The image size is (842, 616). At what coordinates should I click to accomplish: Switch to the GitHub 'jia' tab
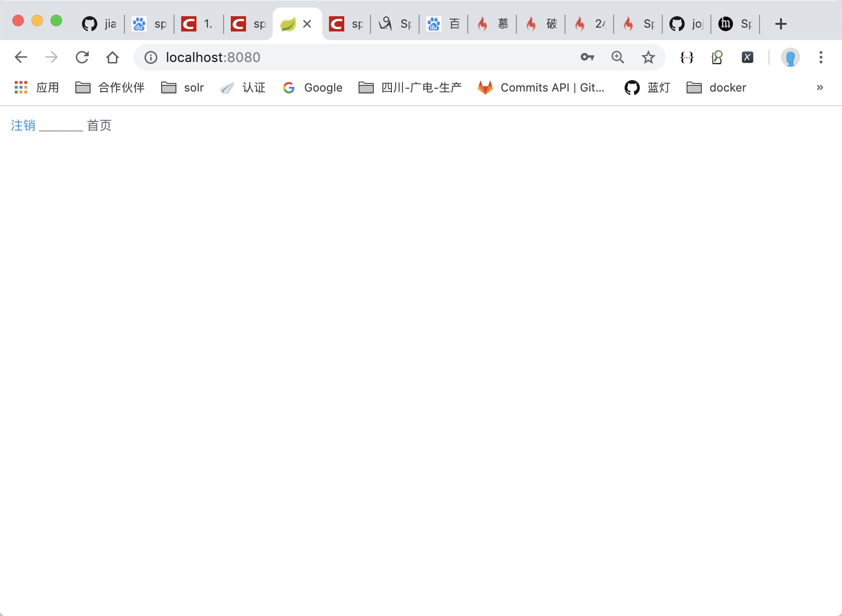pos(100,24)
